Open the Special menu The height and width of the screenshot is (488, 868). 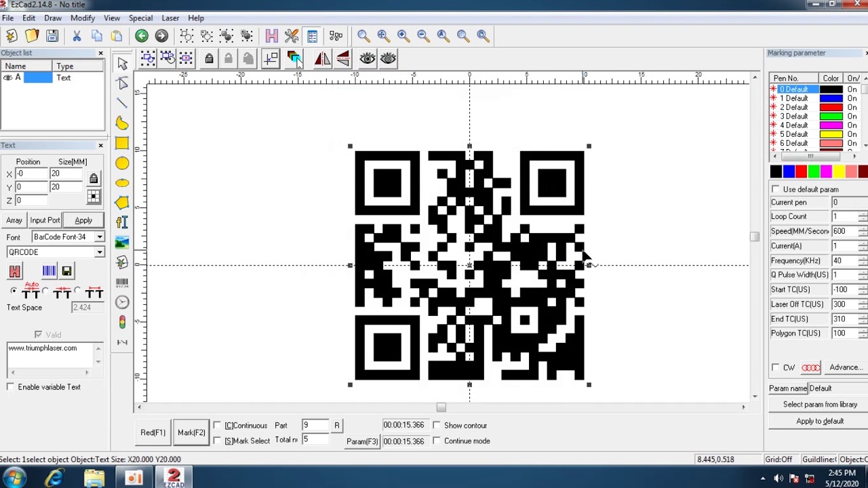pos(140,18)
